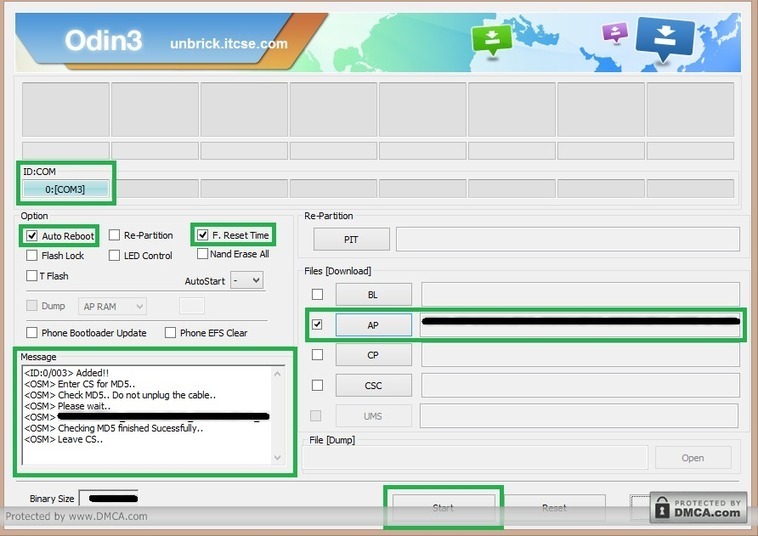
Task: Click Message log scroll up arrow
Action: [x=277, y=374]
